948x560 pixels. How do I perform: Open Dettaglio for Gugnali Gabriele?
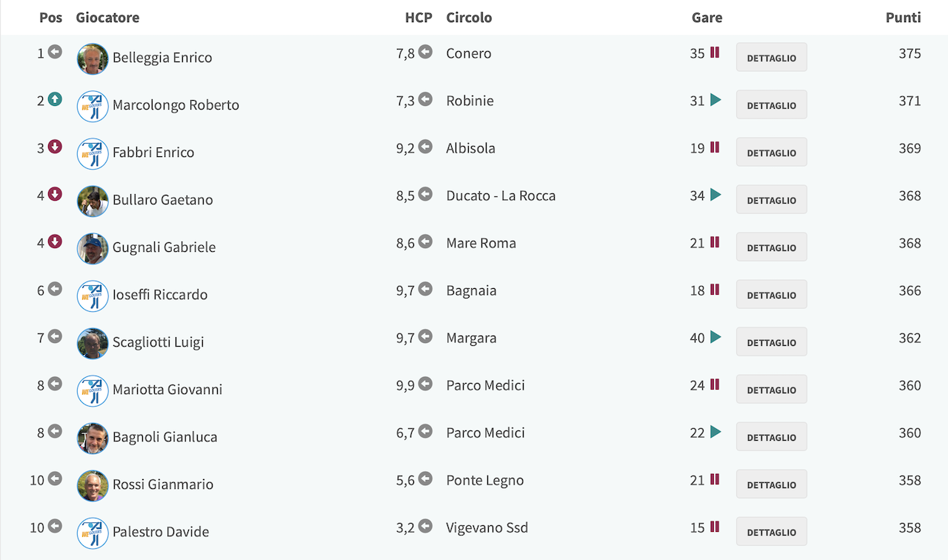coord(772,247)
